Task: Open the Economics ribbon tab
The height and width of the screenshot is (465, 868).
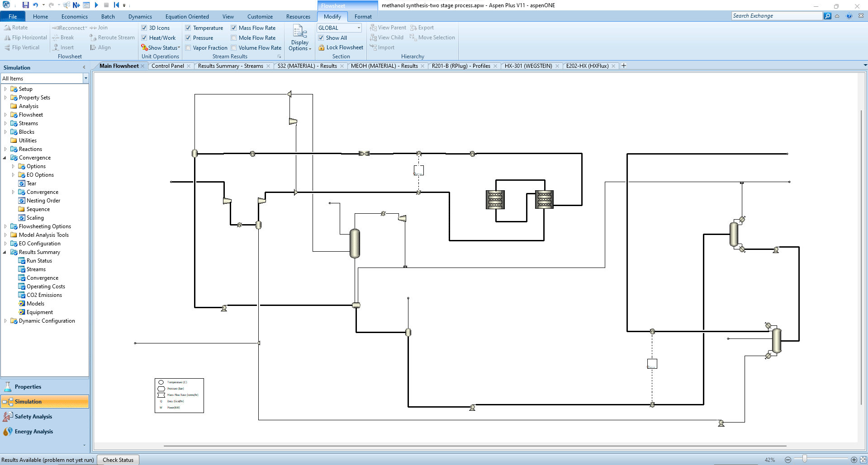Action: tap(75, 17)
